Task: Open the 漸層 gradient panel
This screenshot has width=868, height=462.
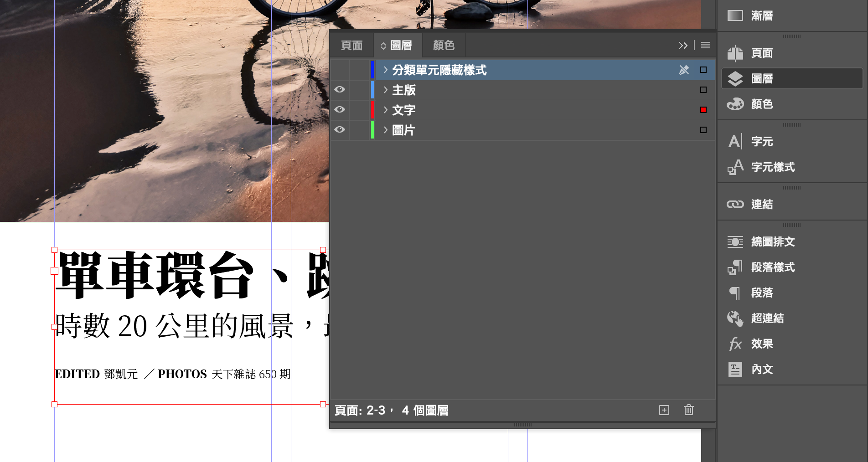Action: click(761, 16)
